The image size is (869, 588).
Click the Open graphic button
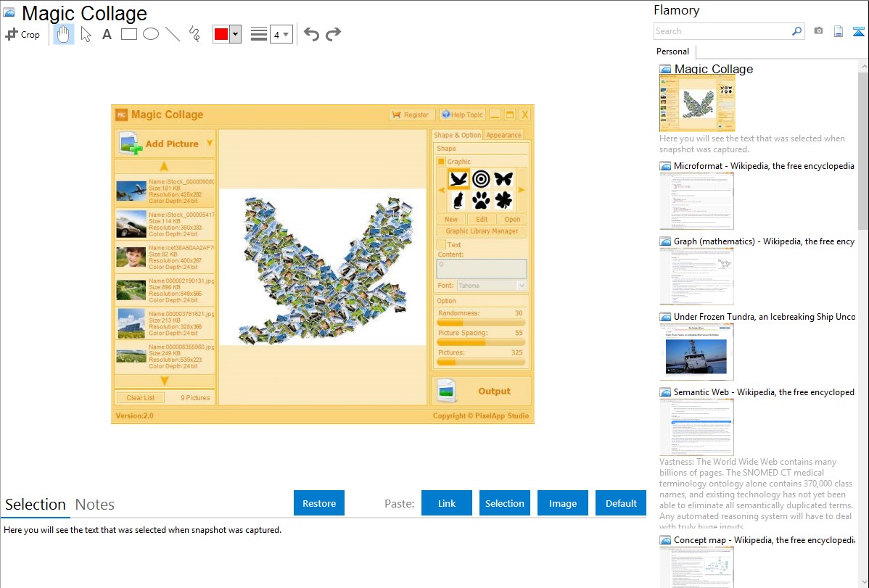click(512, 220)
